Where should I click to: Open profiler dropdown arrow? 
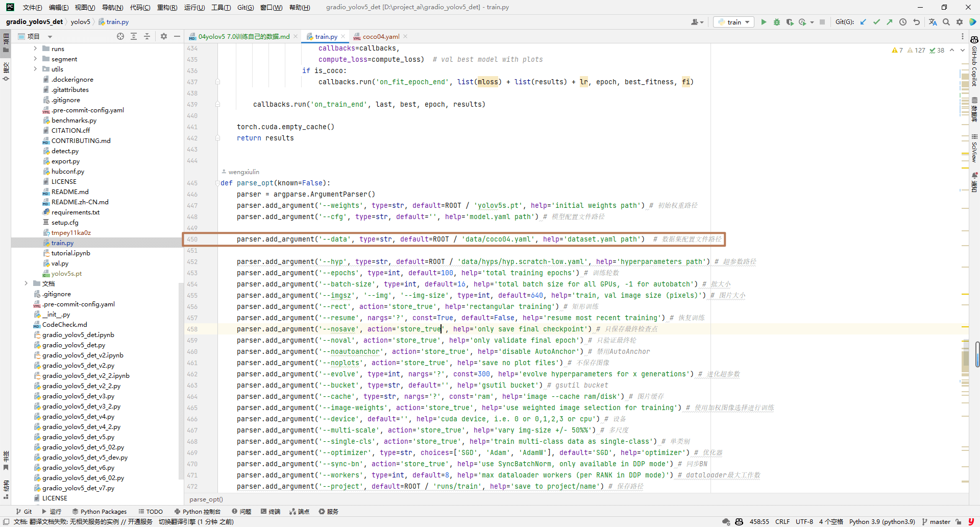pos(812,22)
